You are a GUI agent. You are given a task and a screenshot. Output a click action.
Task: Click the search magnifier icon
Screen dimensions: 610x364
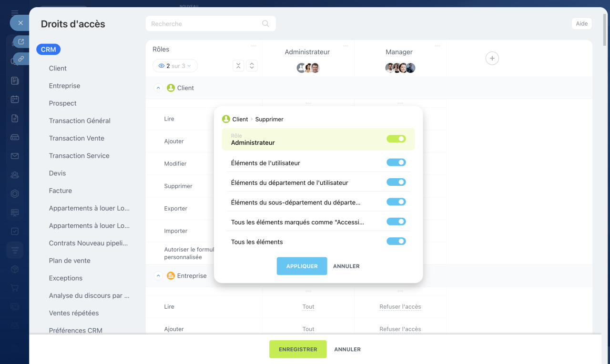coord(265,24)
